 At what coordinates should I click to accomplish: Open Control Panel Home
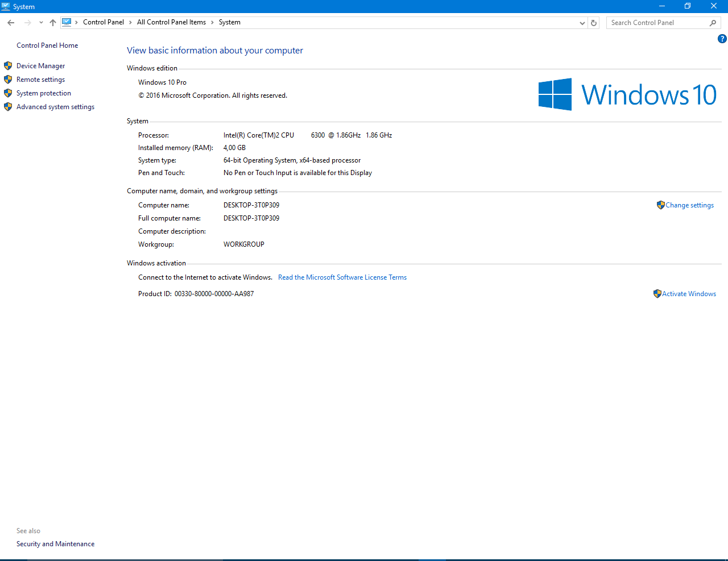pyautogui.click(x=47, y=45)
